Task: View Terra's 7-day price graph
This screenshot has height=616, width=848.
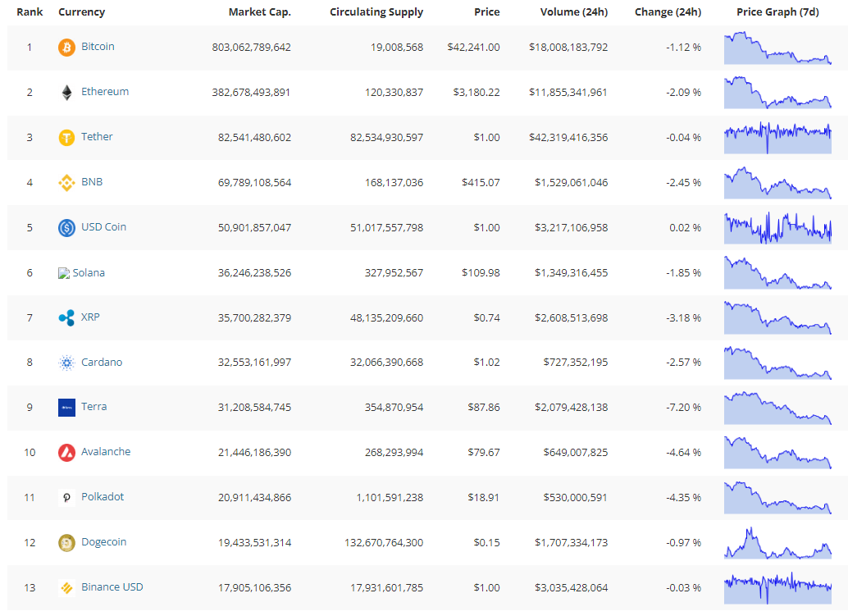Action: tap(777, 407)
